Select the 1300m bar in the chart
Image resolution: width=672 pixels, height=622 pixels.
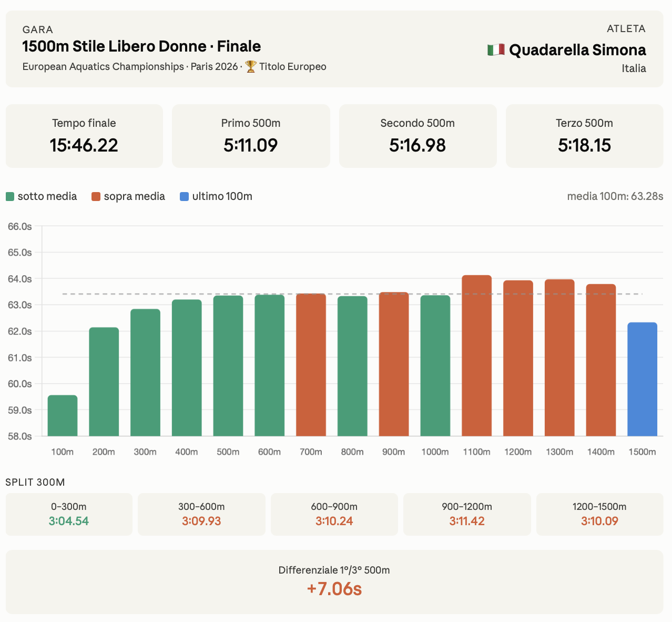(x=559, y=358)
